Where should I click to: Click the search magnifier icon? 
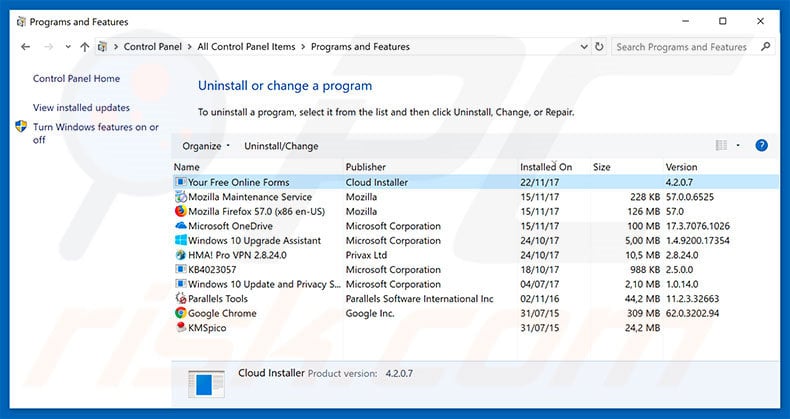pos(765,47)
